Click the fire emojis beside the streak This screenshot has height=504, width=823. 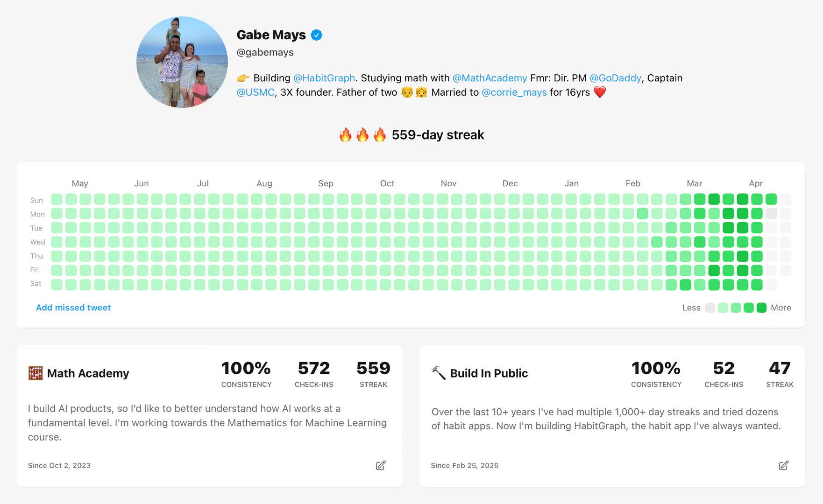coord(362,135)
